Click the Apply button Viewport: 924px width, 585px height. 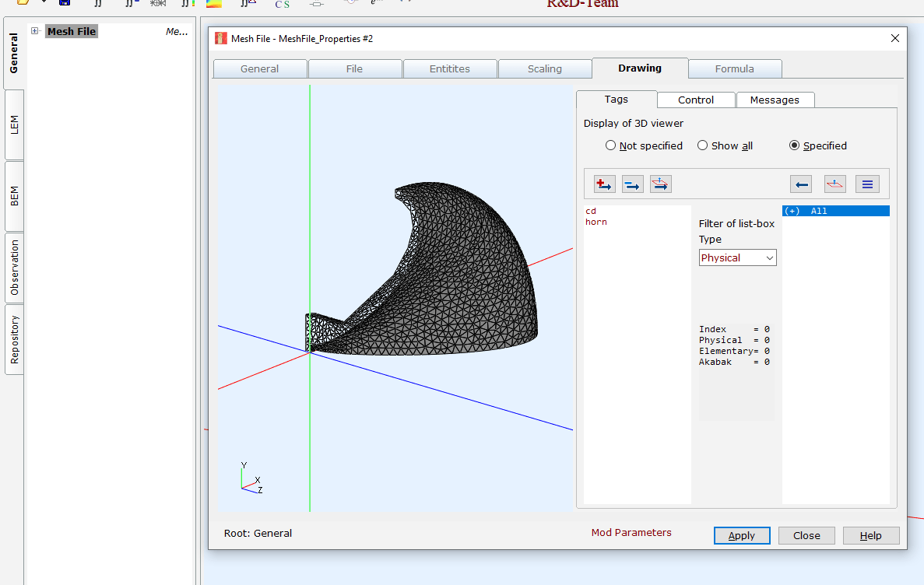point(742,535)
